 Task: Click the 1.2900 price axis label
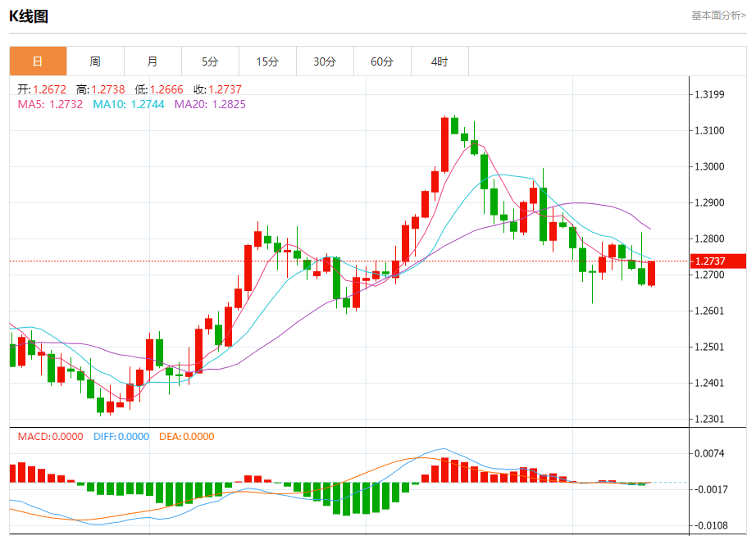click(x=709, y=203)
